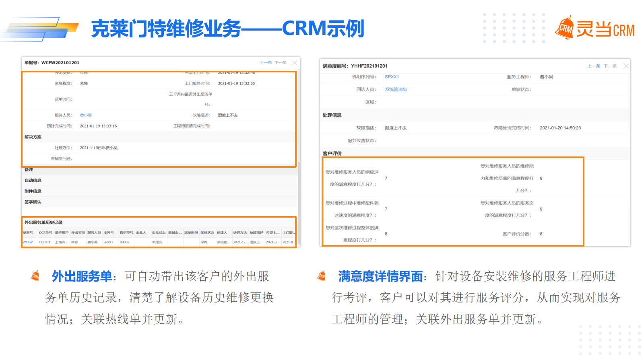Go to 下一条 in service order window
Screen dimensions: 644x362
point(281,63)
